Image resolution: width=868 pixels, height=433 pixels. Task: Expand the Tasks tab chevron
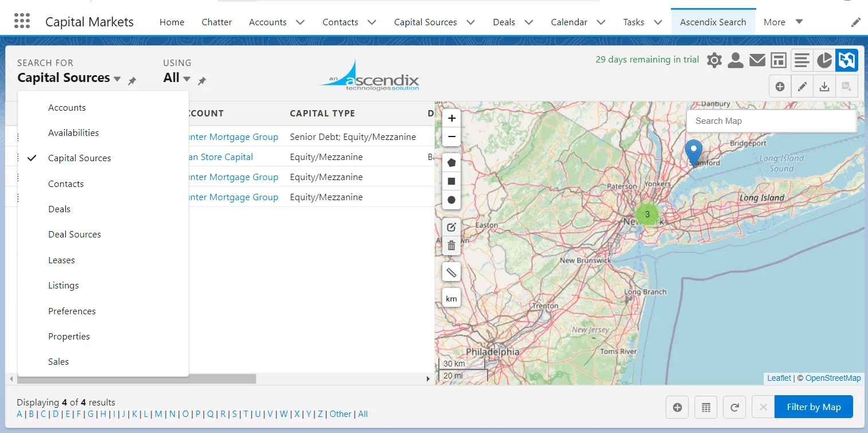[x=658, y=22]
